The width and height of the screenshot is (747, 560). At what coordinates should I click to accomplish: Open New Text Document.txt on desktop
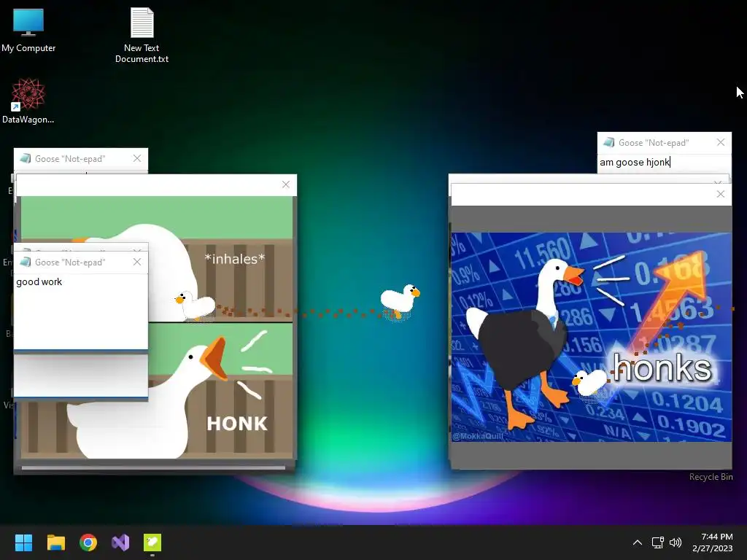coord(142,34)
